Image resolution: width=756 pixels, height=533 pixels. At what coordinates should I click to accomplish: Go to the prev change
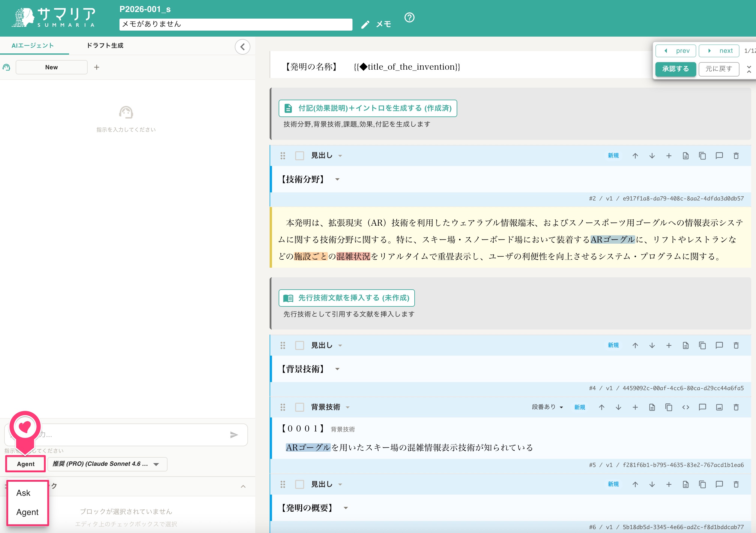[x=675, y=51]
